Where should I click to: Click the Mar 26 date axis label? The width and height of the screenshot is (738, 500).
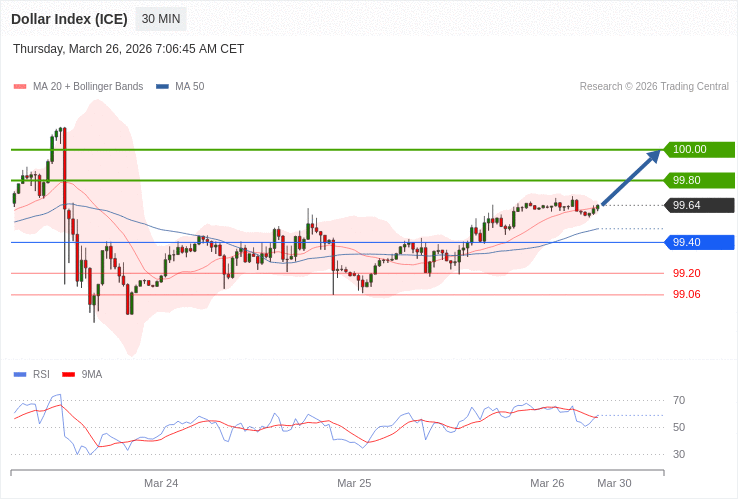point(547,483)
